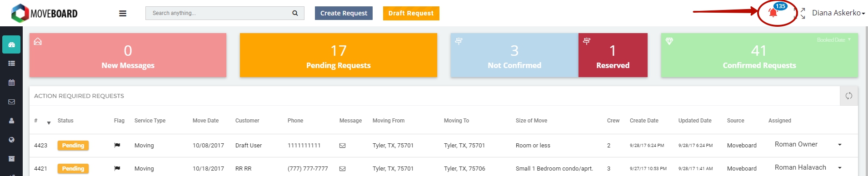
Task: Open the calendar icon in sidebar
Action: coord(11,83)
